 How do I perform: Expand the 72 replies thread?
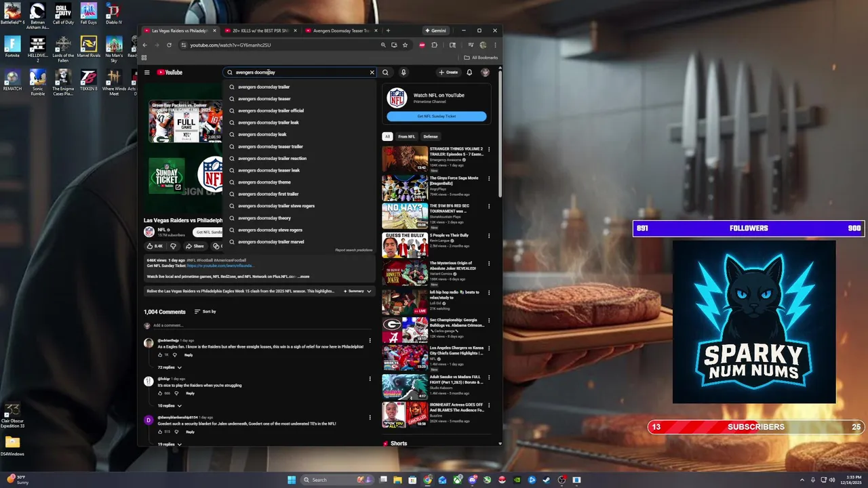pyautogui.click(x=170, y=367)
